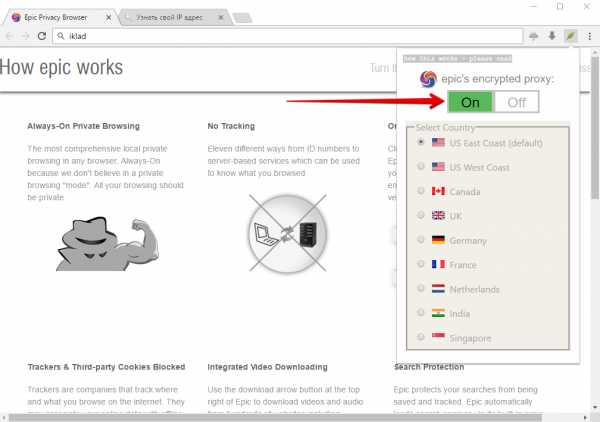Open the browser three-dot menu
Viewport: 600px width, 422px height.
point(590,36)
